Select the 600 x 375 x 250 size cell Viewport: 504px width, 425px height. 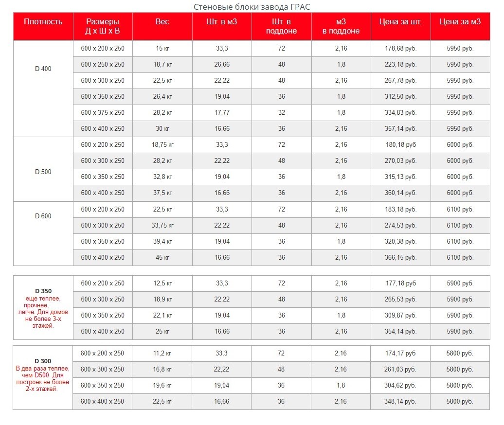[x=103, y=112]
